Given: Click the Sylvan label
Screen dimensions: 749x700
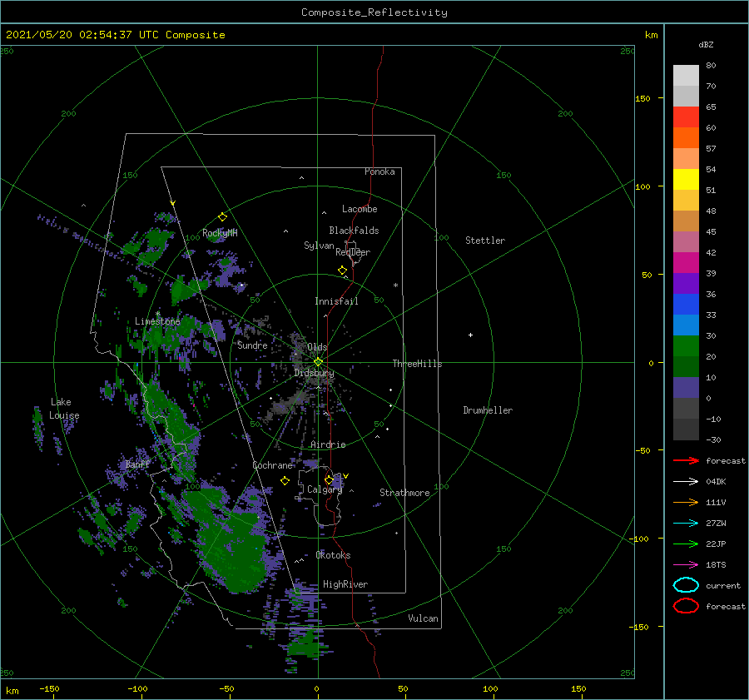Looking at the screenshot, I should coord(319,246).
